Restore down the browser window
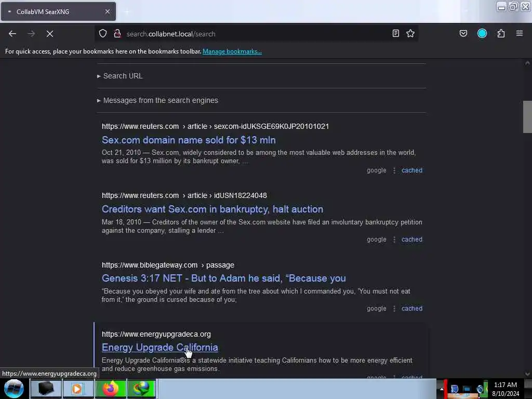 [x=513, y=6]
